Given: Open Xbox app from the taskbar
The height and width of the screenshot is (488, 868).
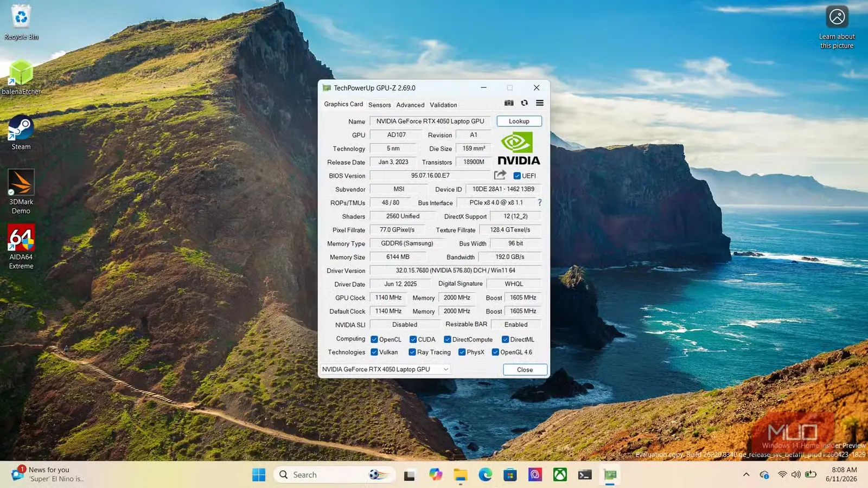Looking at the screenshot, I should [x=560, y=475].
